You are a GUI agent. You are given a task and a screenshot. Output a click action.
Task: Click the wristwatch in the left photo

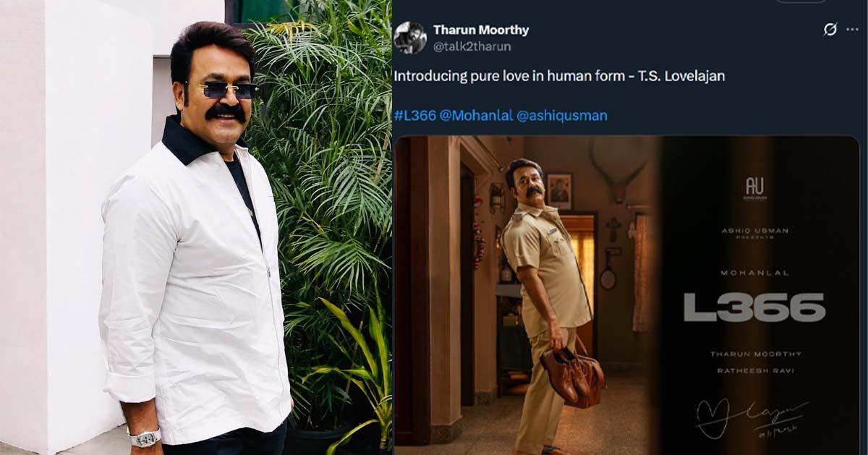[x=142, y=436]
